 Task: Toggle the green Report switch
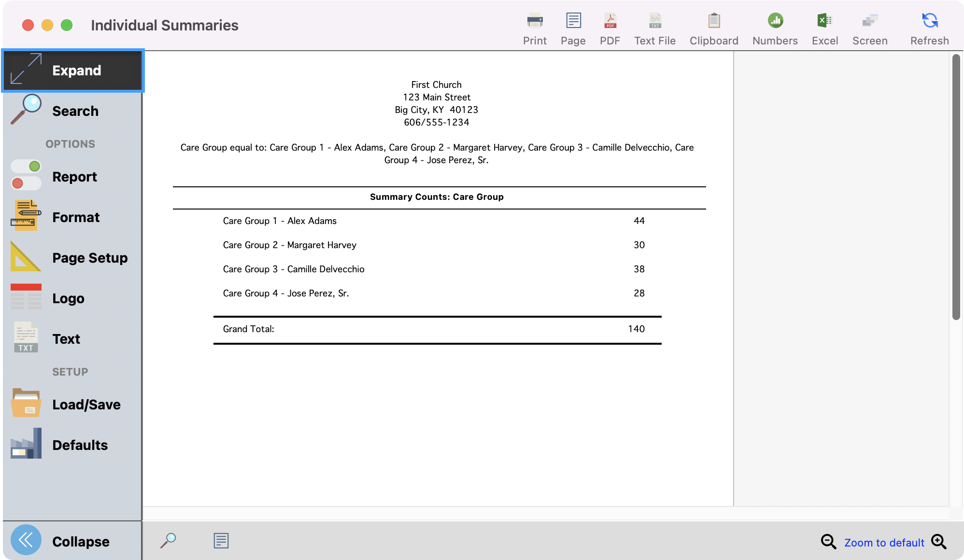[26, 166]
